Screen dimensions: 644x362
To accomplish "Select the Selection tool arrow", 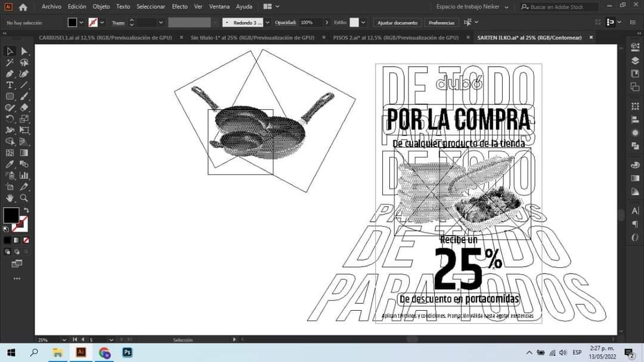I will click(x=10, y=51).
